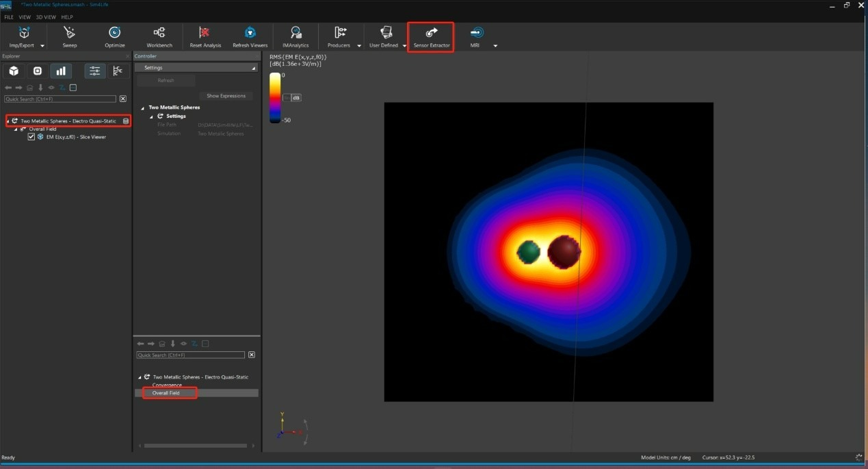Open the FILE menu
Screen dimensions: 868x469
9,17
